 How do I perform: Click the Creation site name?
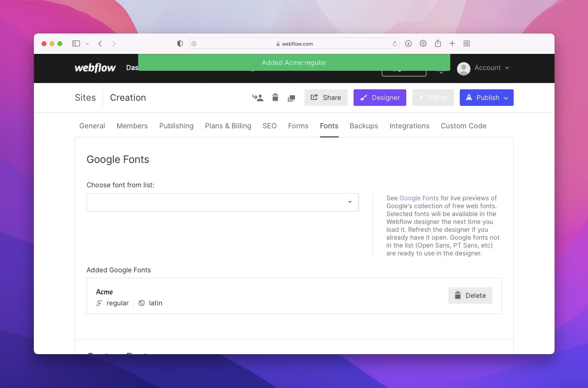click(128, 98)
